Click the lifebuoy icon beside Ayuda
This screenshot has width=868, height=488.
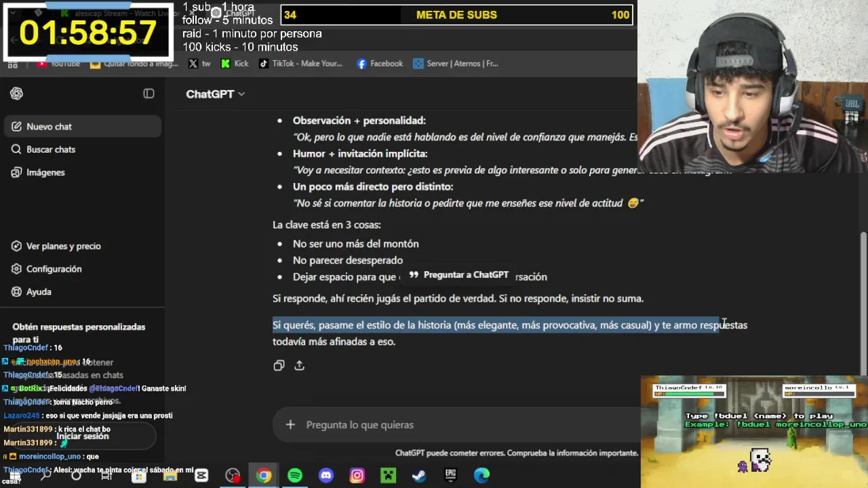point(16,292)
